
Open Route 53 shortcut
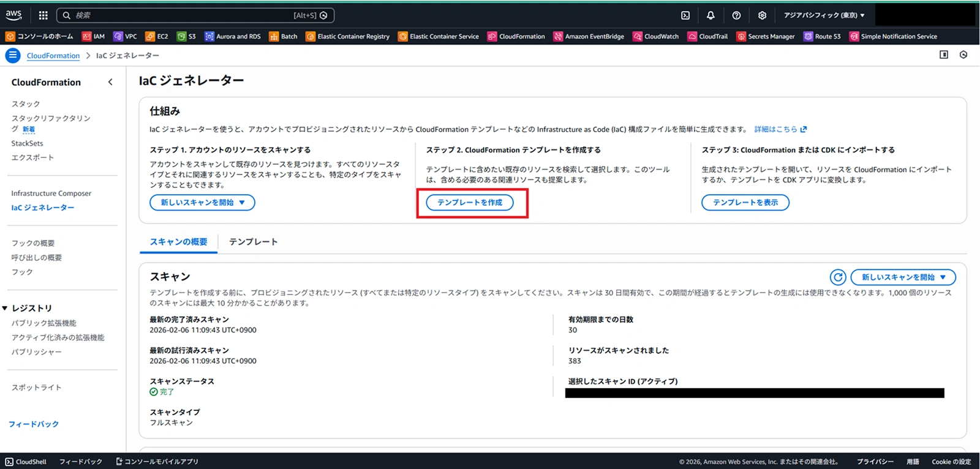[x=822, y=37]
